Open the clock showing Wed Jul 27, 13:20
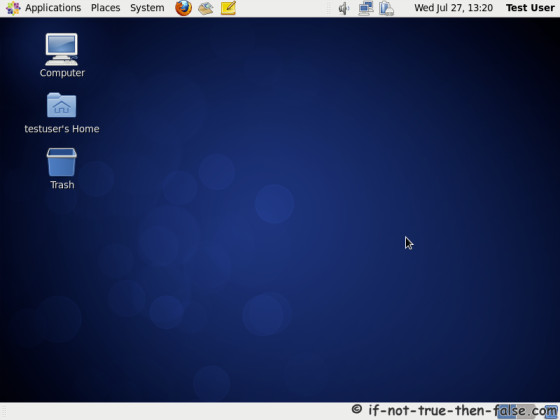 pos(454,8)
